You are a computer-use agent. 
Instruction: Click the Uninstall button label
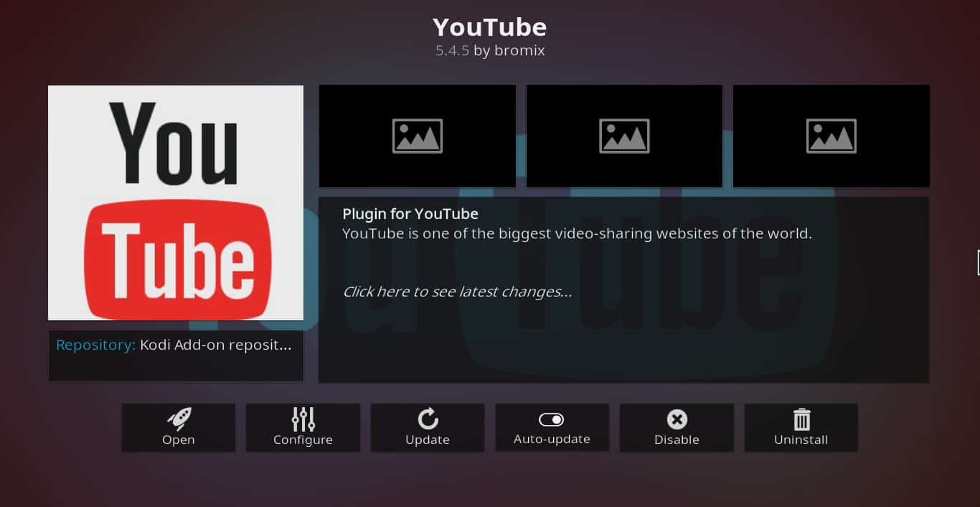(x=801, y=439)
